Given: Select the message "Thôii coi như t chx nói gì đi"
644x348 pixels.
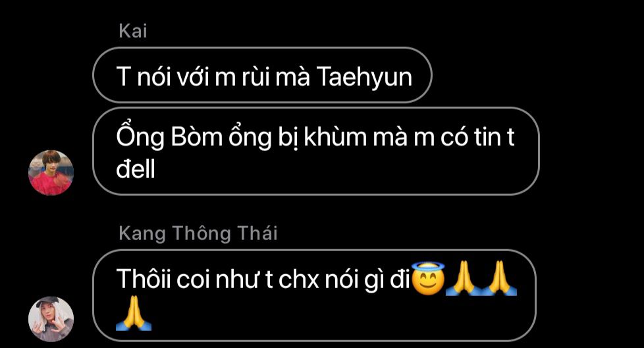Looking at the screenshot, I should point(314,295).
